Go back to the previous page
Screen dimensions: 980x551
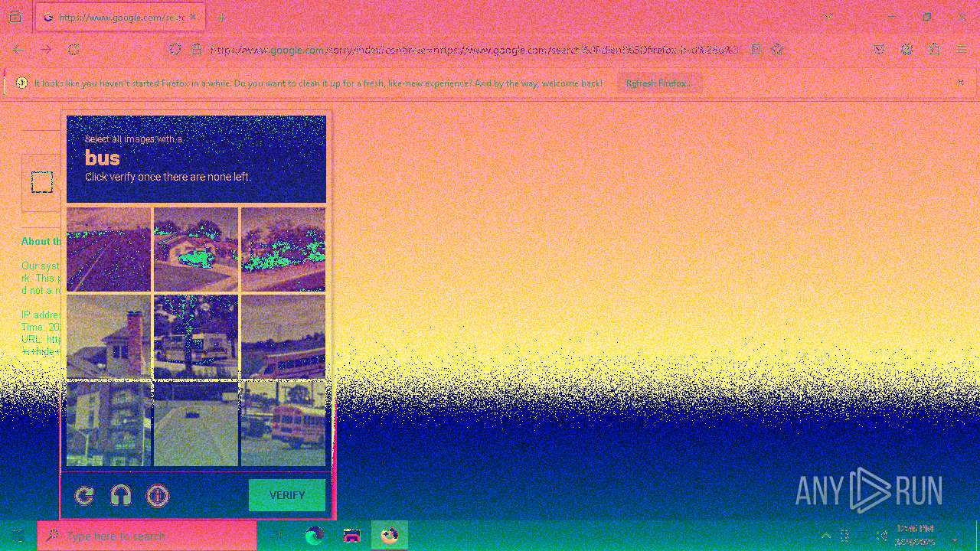[x=18, y=49]
